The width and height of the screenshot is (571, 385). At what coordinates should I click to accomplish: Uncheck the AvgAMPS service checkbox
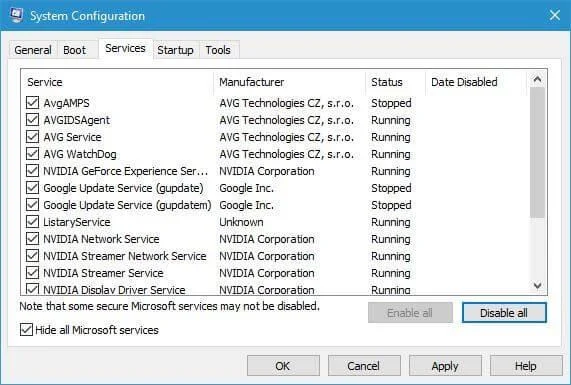[32, 103]
